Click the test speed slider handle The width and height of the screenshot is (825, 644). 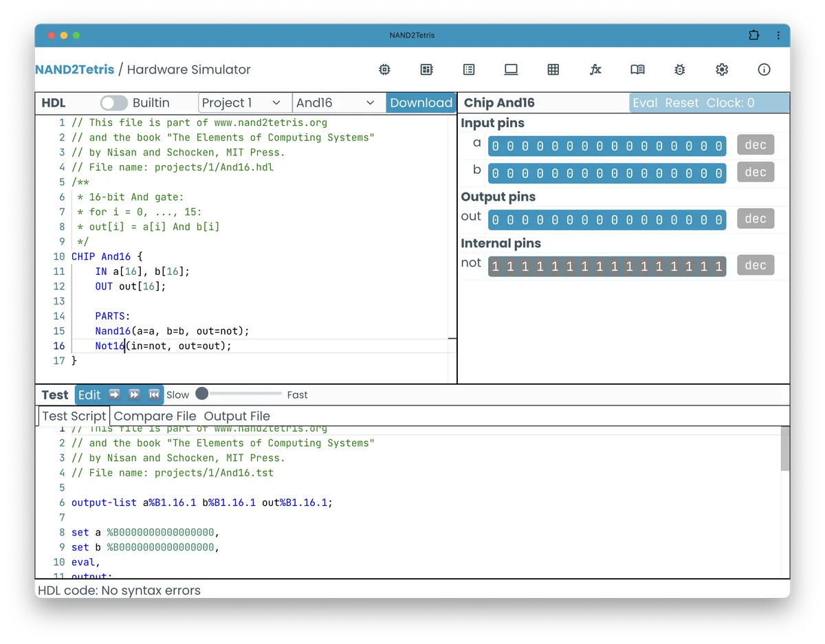point(201,394)
